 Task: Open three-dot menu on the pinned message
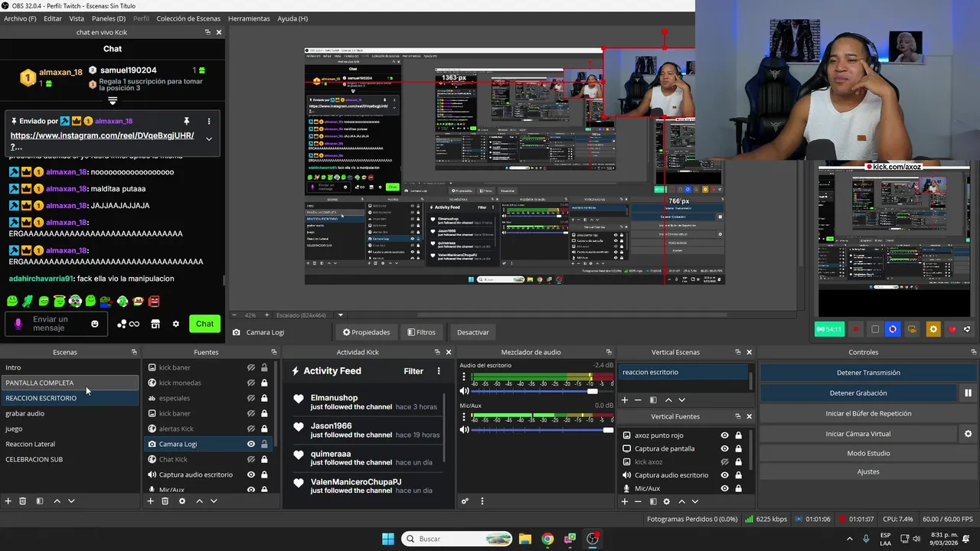(208, 121)
